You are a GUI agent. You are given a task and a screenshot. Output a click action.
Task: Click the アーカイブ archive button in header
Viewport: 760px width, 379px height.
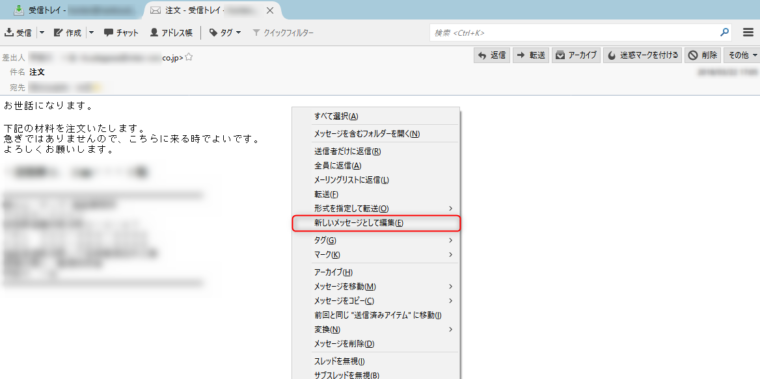(x=576, y=55)
